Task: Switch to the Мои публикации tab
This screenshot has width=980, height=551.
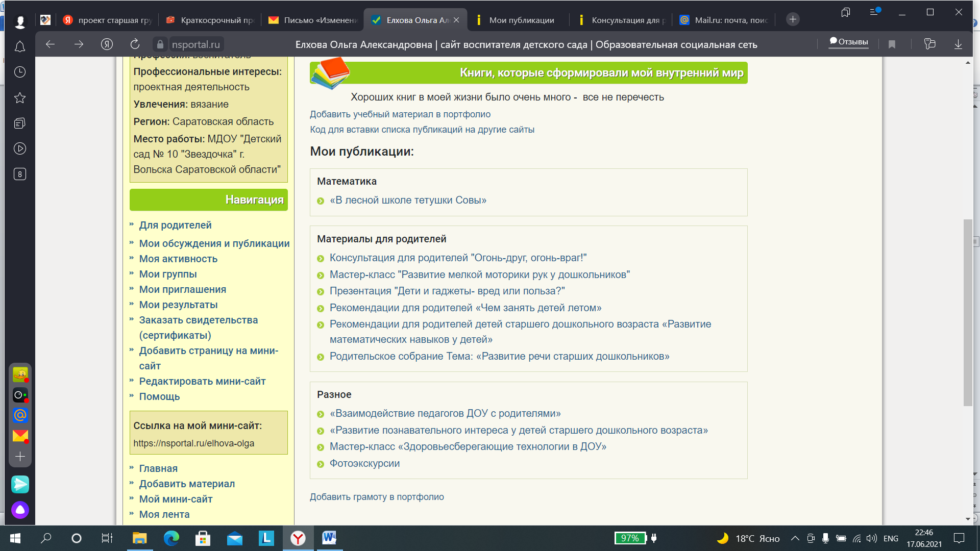Action: [x=521, y=20]
